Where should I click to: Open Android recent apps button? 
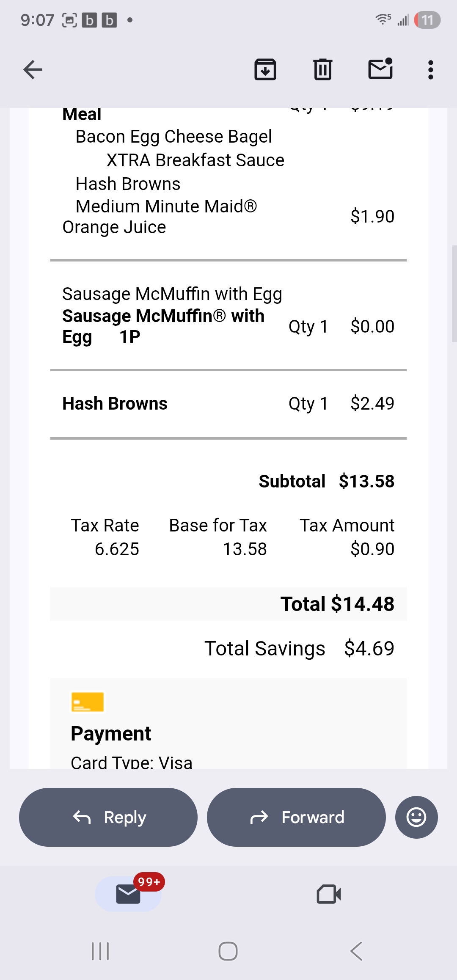pyautogui.click(x=100, y=951)
